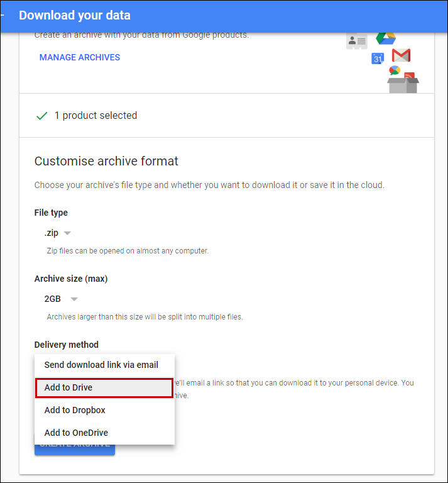Click the Gmail envelope icon
Screen dimensions: 448x483
click(x=401, y=55)
